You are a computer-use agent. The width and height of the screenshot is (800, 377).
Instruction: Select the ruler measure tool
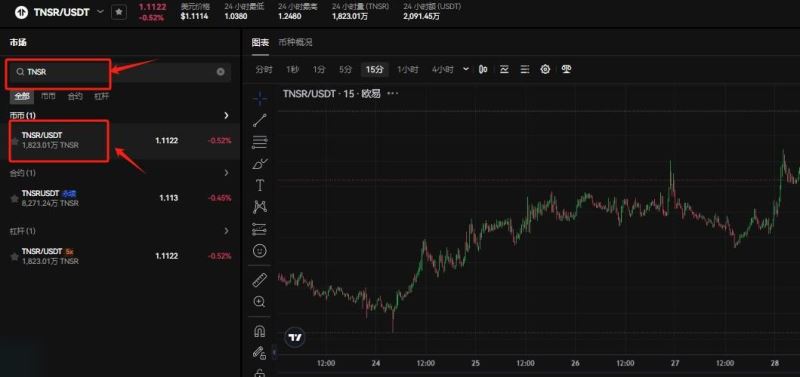[x=260, y=280]
